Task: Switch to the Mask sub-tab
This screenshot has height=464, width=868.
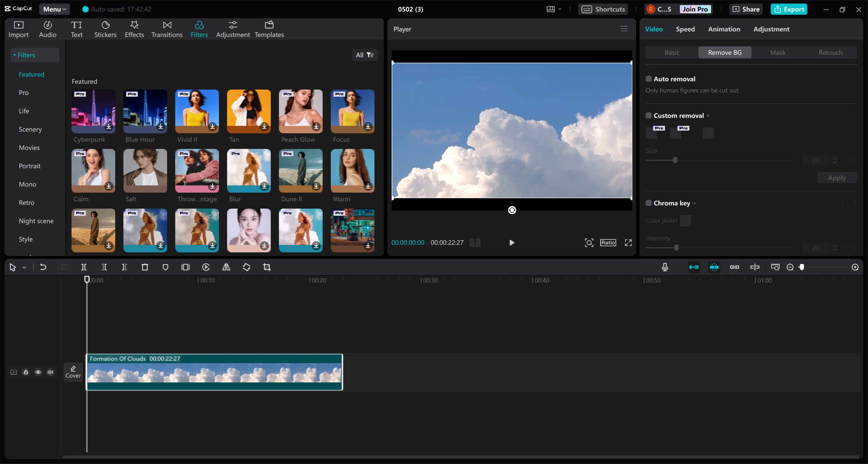Action: coord(777,53)
